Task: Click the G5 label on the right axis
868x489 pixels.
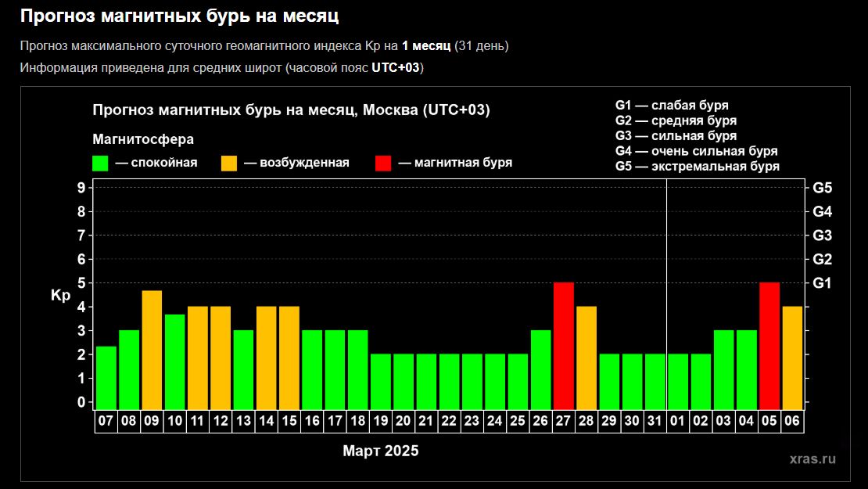Action: click(822, 188)
